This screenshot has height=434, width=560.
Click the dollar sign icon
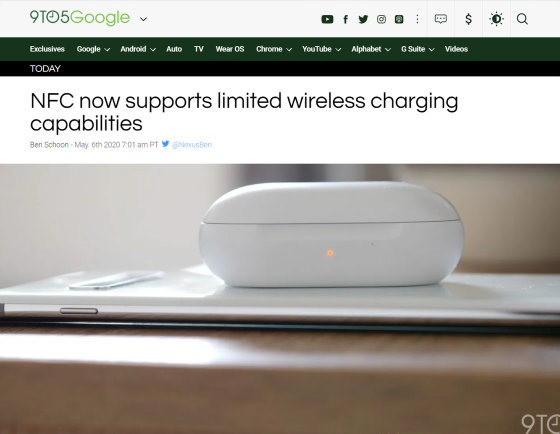tap(469, 19)
